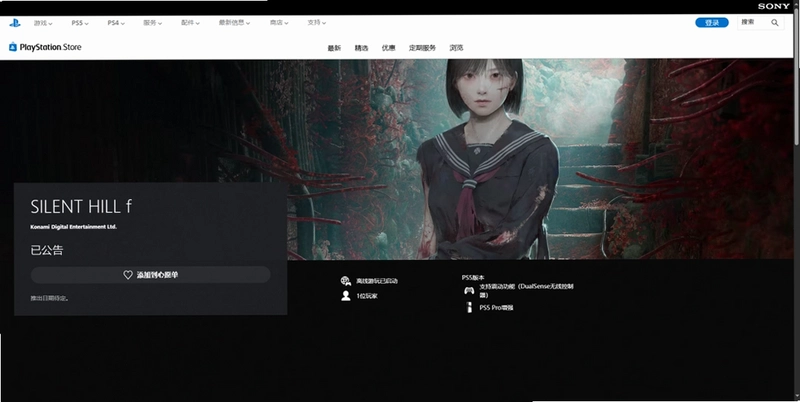Open the 浏览 store tab
The height and width of the screenshot is (402, 800).
tap(456, 48)
